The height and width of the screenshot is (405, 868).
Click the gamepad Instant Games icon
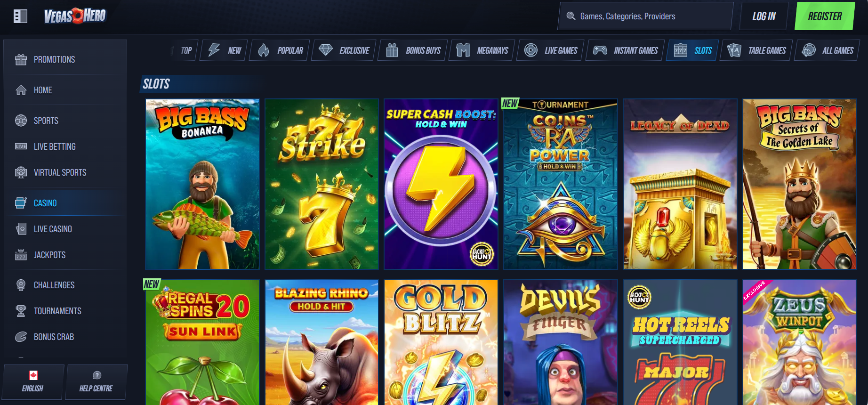point(600,50)
